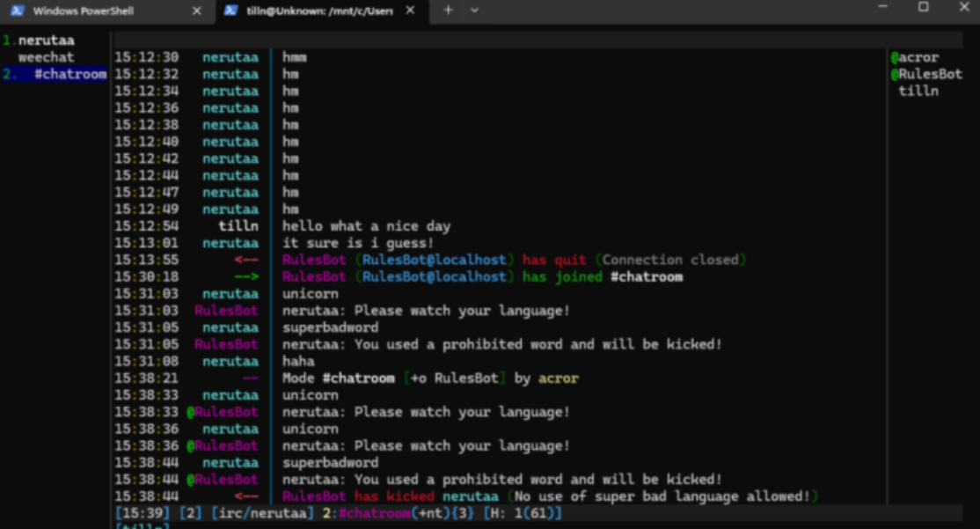Select the nerutaa server buffer in the buffer list
Viewport: 980px width, 529px height.
pos(46,40)
